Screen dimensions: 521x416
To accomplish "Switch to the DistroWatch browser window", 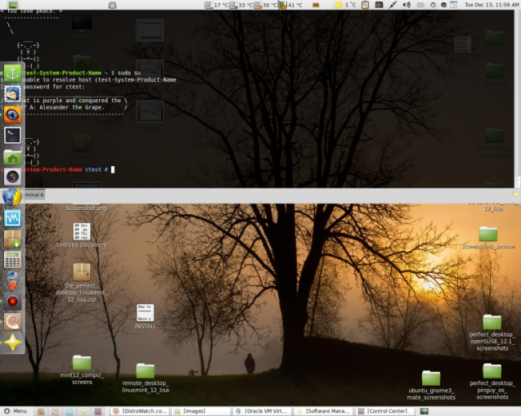I will click(x=140, y=411).
